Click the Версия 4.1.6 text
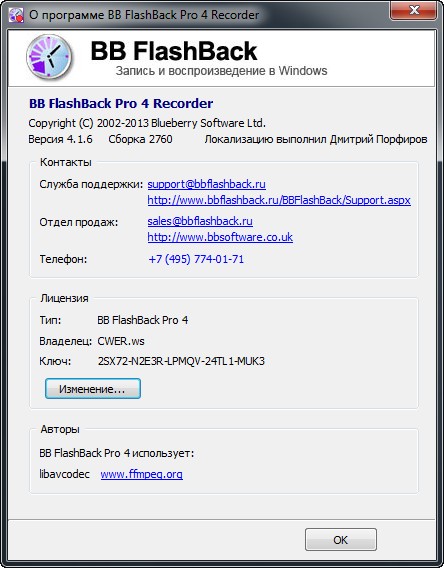444x568 pixels. coord(60,139)
